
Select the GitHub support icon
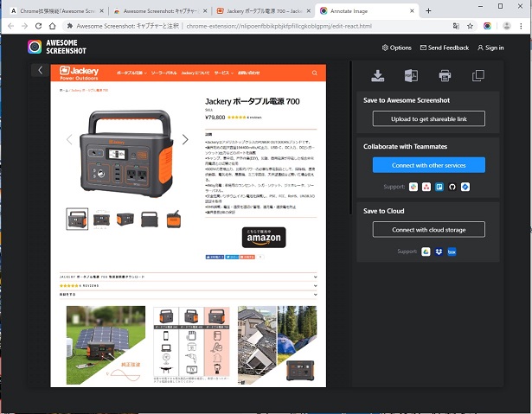tap(452, 187)
